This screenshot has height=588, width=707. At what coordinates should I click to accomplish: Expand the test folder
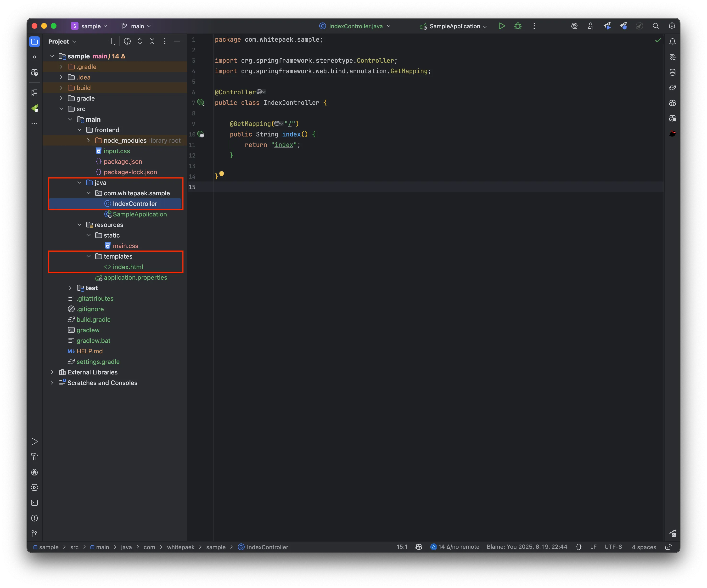coord(70,288)
